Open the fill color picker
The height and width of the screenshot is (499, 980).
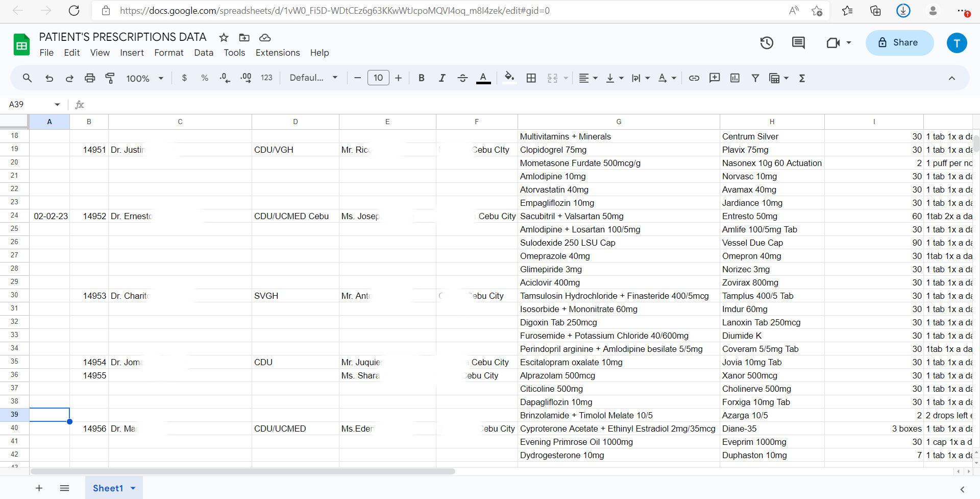(x=509, y=78)
